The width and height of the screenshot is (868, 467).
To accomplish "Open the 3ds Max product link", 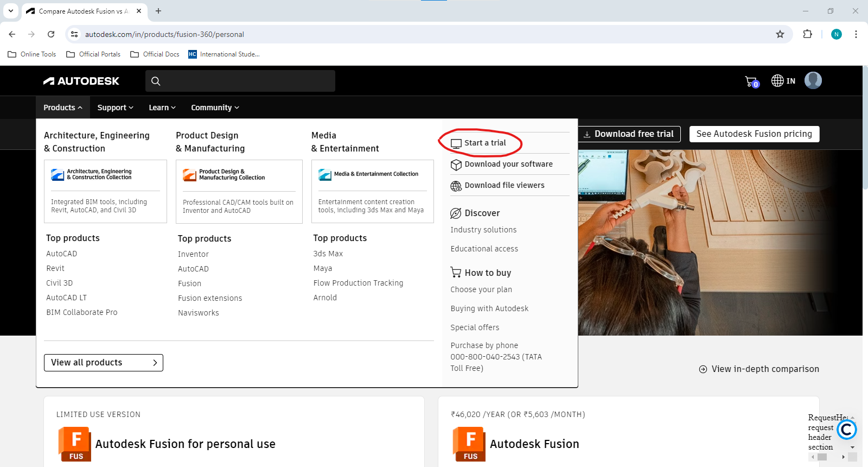I will point(328,254).
